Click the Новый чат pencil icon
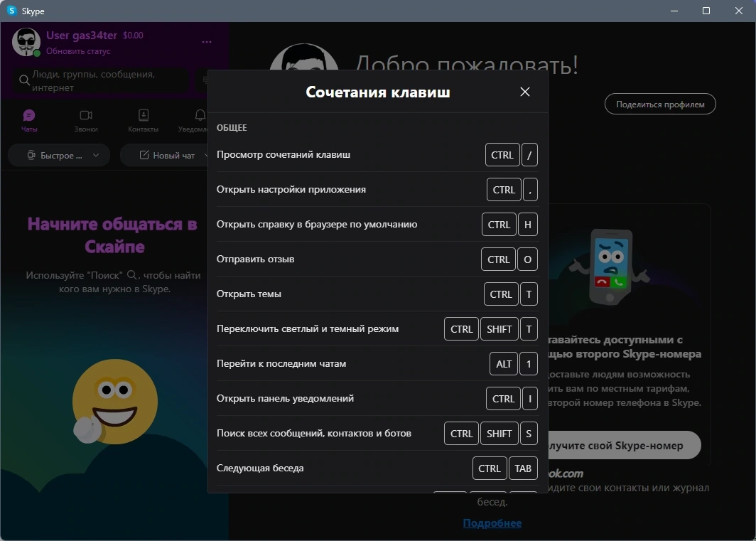 [x=144, y=155]
